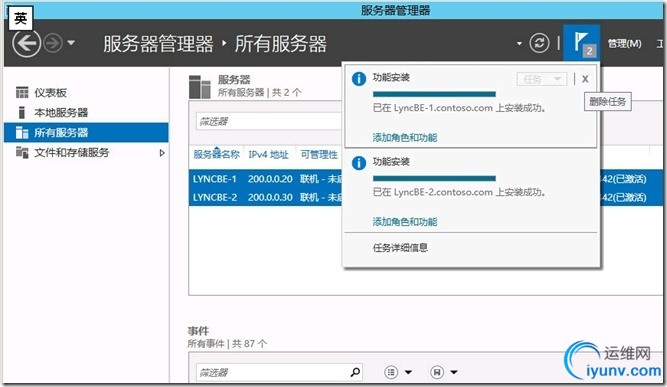Click the servers tile icon beside 服务器 heading
Screen dimensions: 667x387
(x=200, y=87)
